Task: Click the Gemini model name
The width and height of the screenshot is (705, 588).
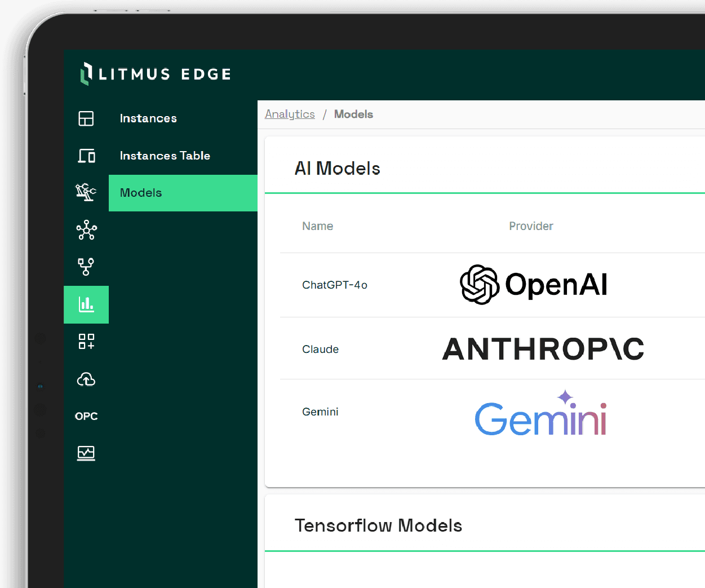Action: (320, 412)
